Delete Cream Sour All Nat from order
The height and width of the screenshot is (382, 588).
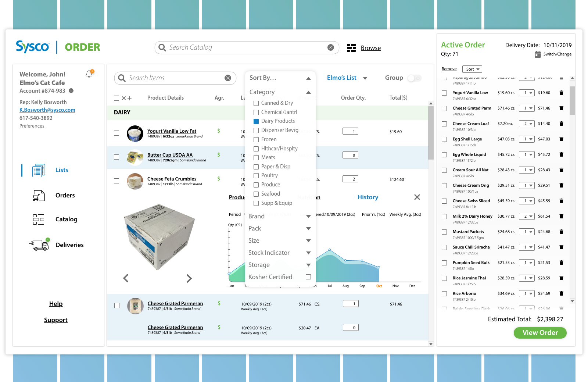(x=561, y=170)
